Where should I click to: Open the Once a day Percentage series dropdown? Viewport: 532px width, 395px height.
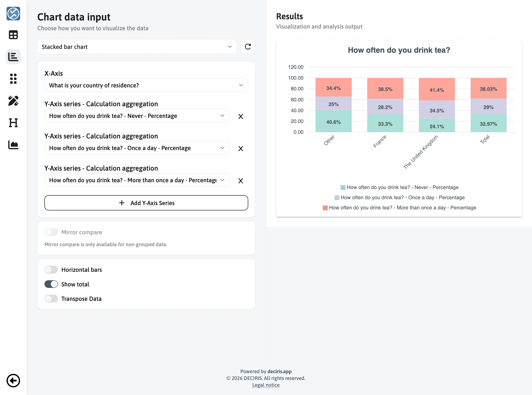click(137, 148)
